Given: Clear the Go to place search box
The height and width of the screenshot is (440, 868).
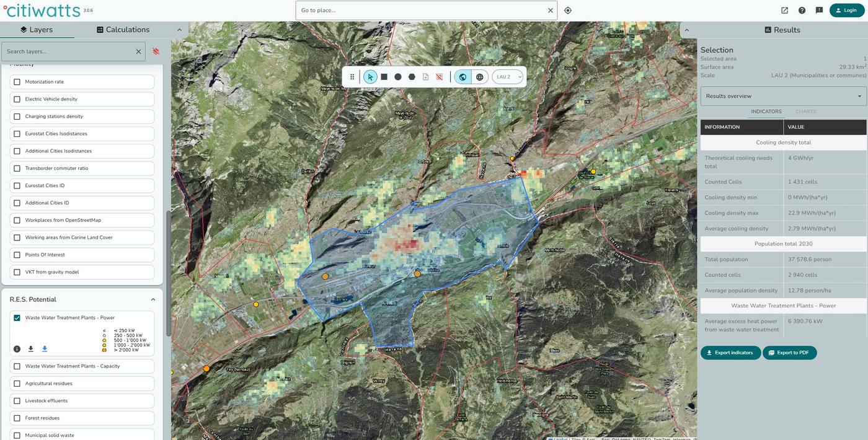Looking at the screenshot, I should (x=550, y=11).
